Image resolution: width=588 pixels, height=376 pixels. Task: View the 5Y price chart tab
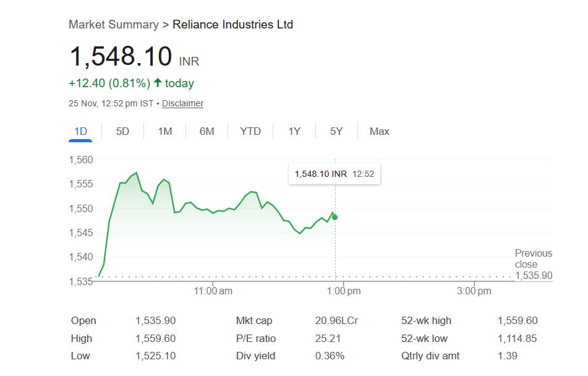click(x=336, y=131)
